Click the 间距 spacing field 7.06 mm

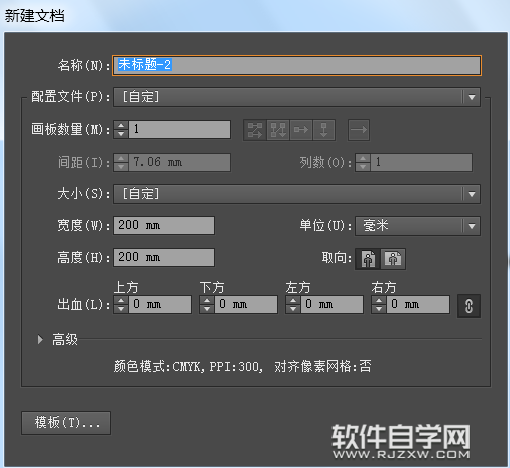(179, 162)
